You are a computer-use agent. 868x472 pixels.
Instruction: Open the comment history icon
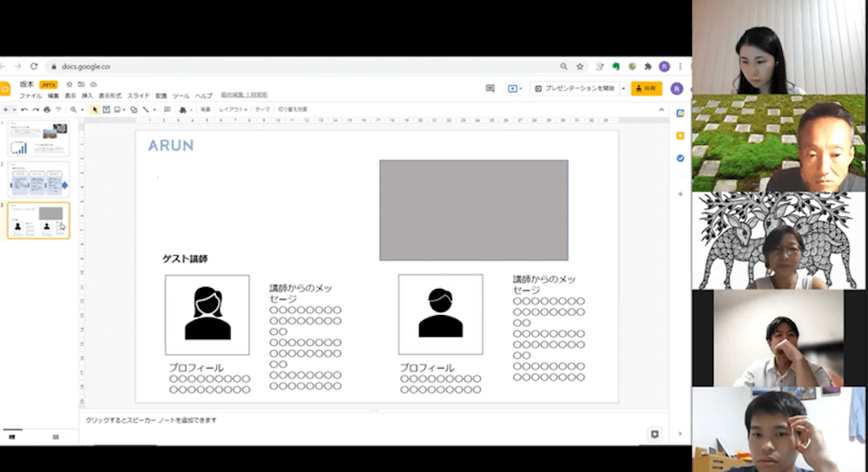[490, 88]
